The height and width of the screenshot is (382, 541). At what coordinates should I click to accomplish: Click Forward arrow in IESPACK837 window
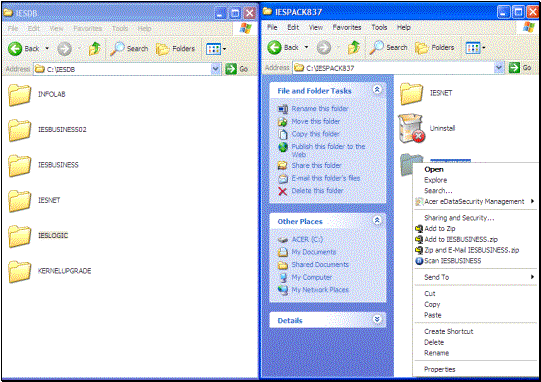(324, 48)
